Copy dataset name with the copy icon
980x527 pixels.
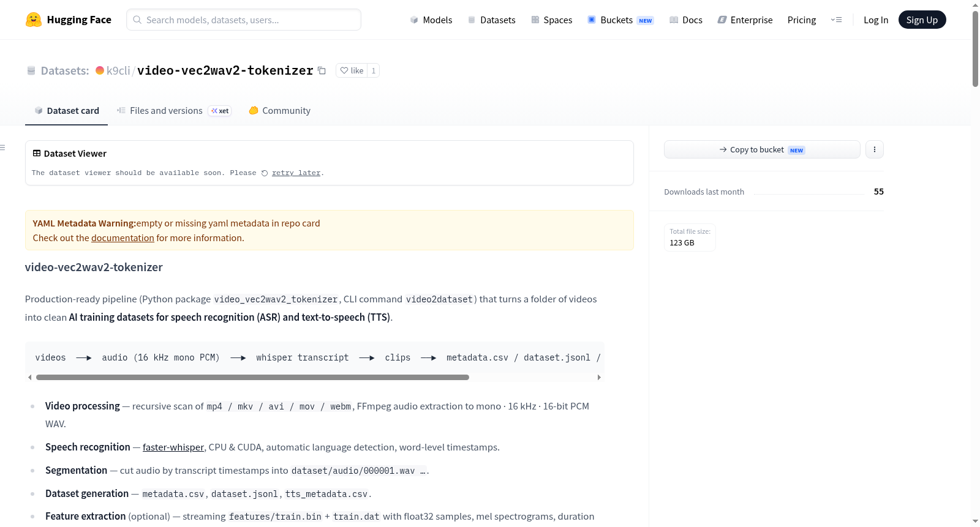tap(322, 70)
